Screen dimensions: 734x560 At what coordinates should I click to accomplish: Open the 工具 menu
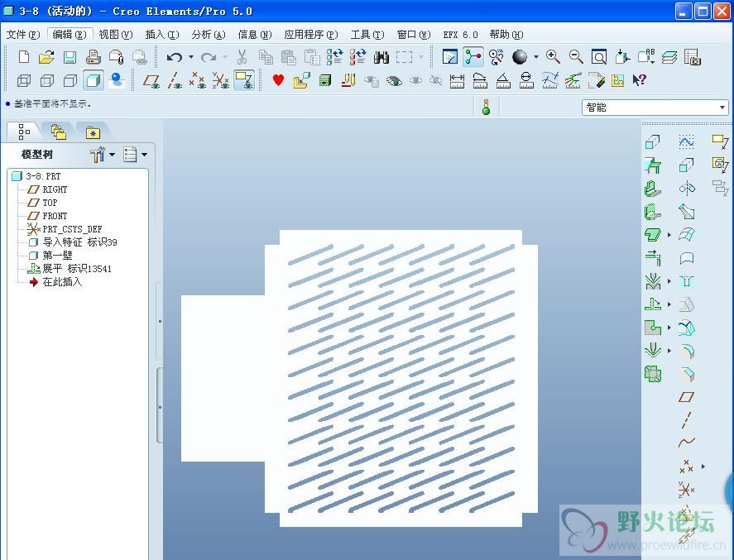[x=367, y=35]
